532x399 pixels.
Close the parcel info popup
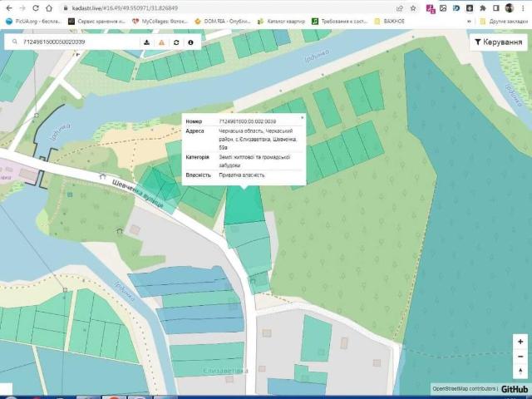point(302,117)
